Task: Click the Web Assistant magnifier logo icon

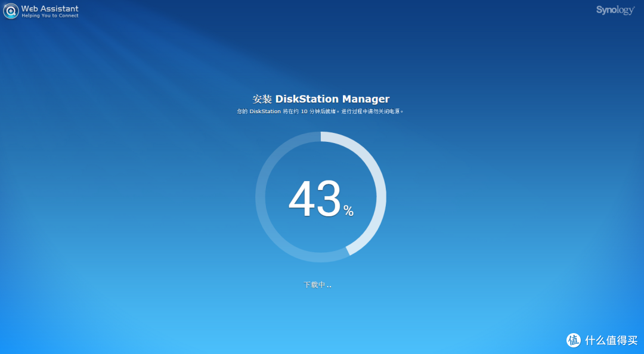Action: [x=11, y=11]
